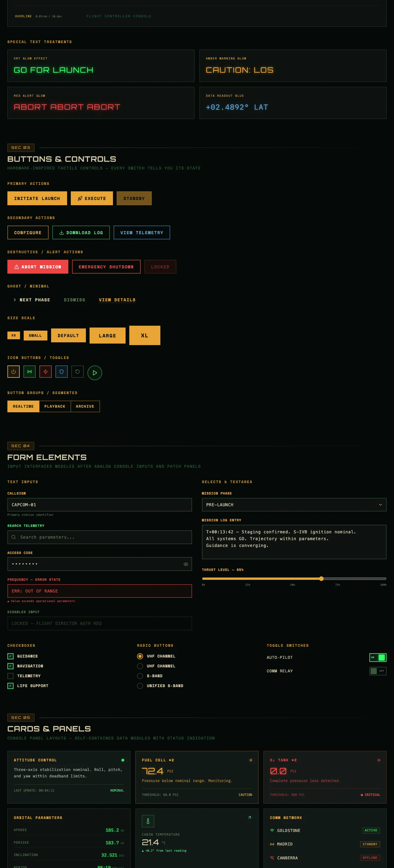The image size is (394, 868).
Task: Check the Guidance checkbox
Action: (10, 656)
